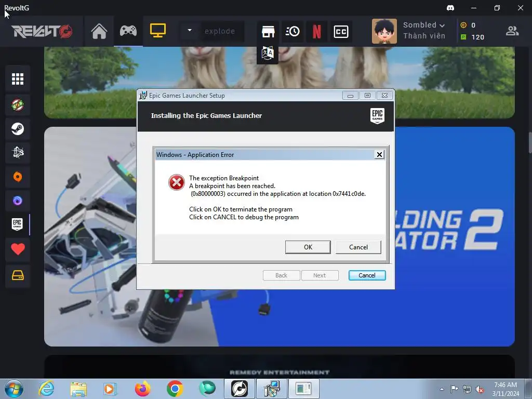
Task: Switch to the installer setup taskbar button
Action: click(272, 389)
